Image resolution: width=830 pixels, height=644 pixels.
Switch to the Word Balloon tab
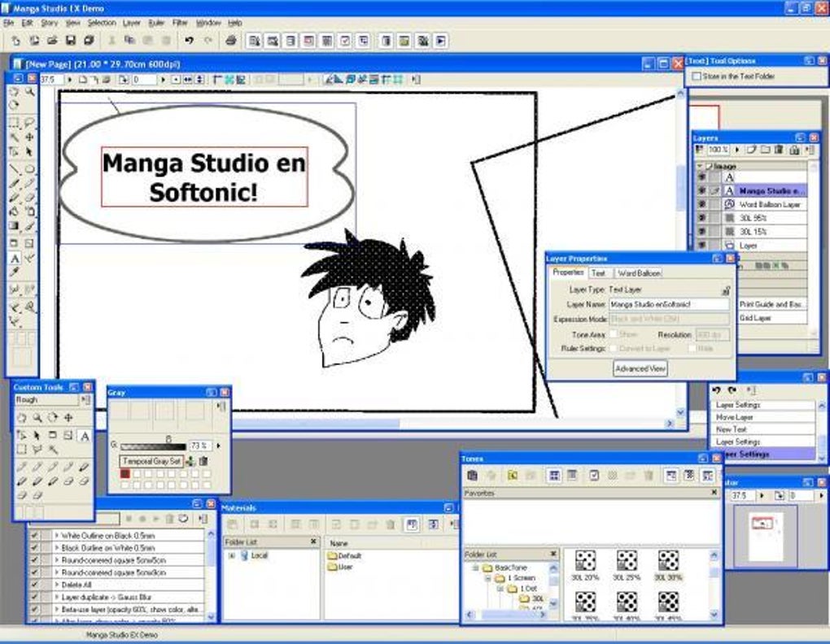(x=639, y=273)
